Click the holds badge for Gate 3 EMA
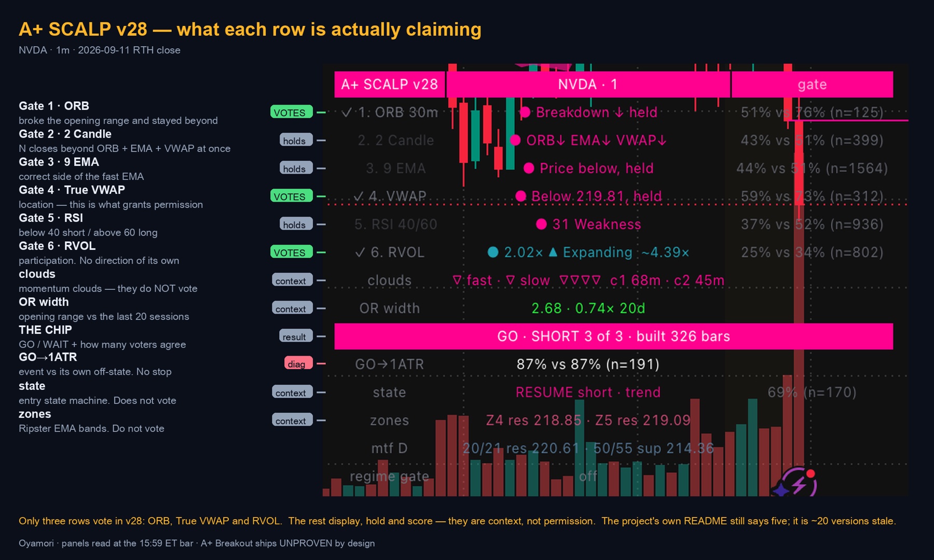This screenshot has width=934, height=560. click(x=296, y=168)
